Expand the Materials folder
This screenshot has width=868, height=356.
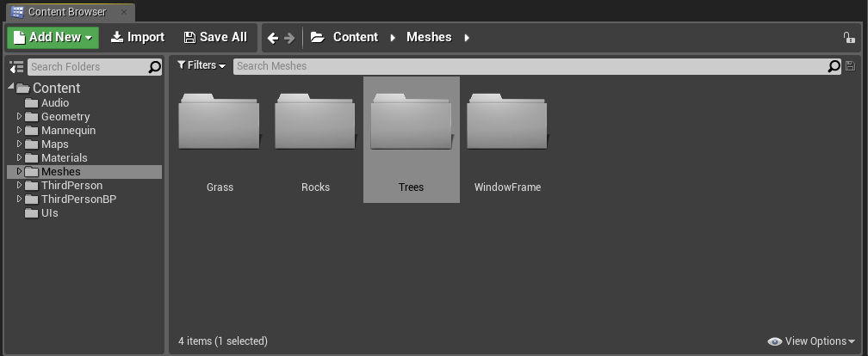click(x=19, y=157)
